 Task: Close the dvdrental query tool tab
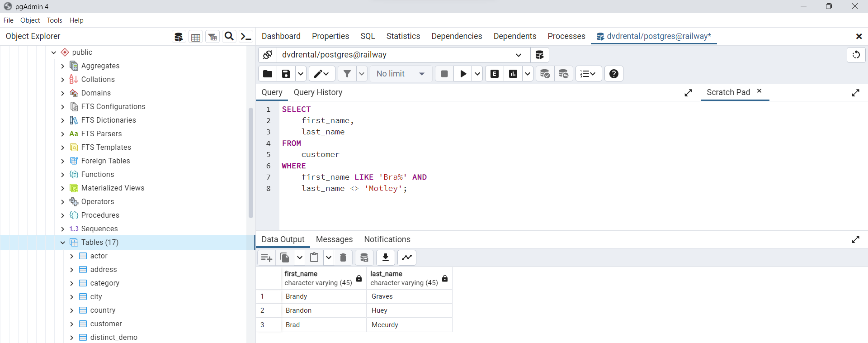coord(859,36)
